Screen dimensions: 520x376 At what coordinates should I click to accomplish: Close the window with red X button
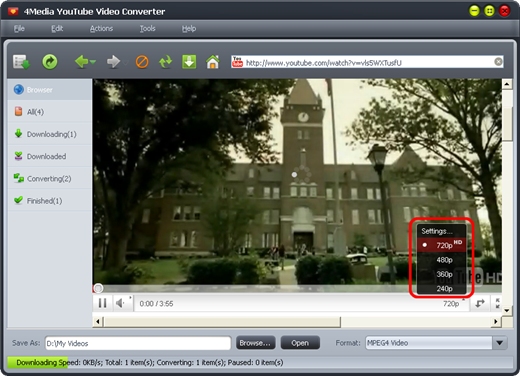tap(505, 11)
